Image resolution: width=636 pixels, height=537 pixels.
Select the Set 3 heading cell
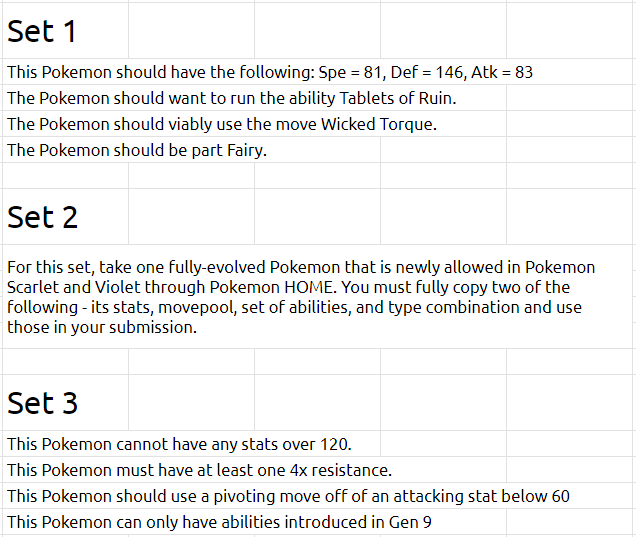tap(65, 402)
